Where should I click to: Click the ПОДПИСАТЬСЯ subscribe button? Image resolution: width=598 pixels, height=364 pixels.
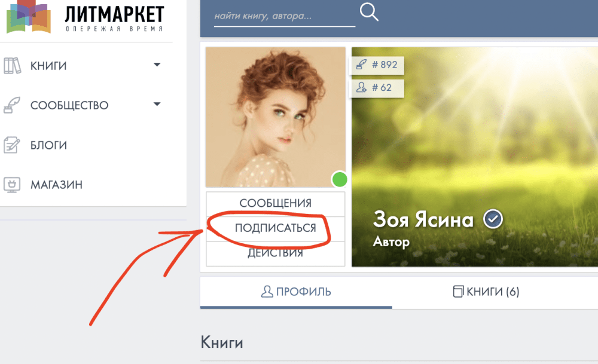pos(275,228)
